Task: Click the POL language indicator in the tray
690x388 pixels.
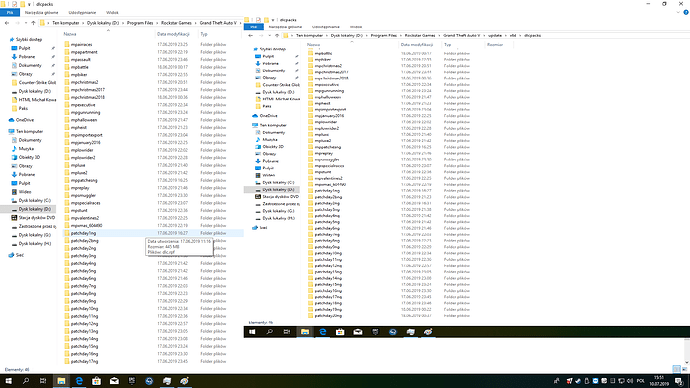Action: click(641, 381)
